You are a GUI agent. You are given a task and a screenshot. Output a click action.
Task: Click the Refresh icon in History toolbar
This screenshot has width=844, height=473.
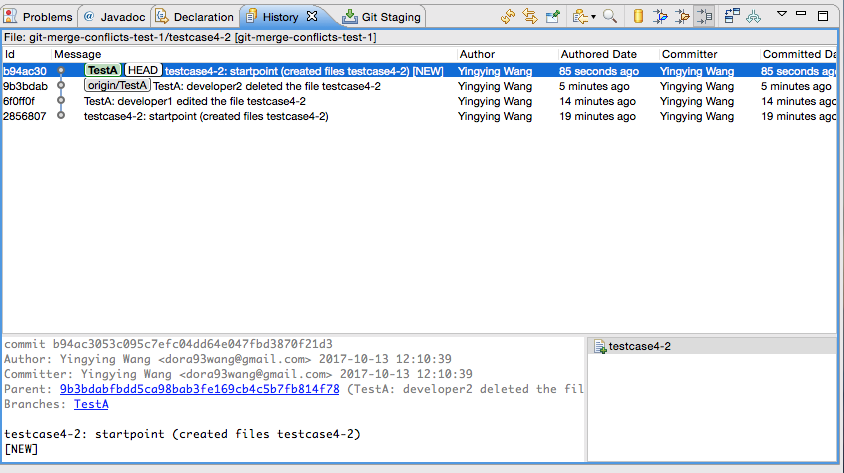tap(508, 17)
